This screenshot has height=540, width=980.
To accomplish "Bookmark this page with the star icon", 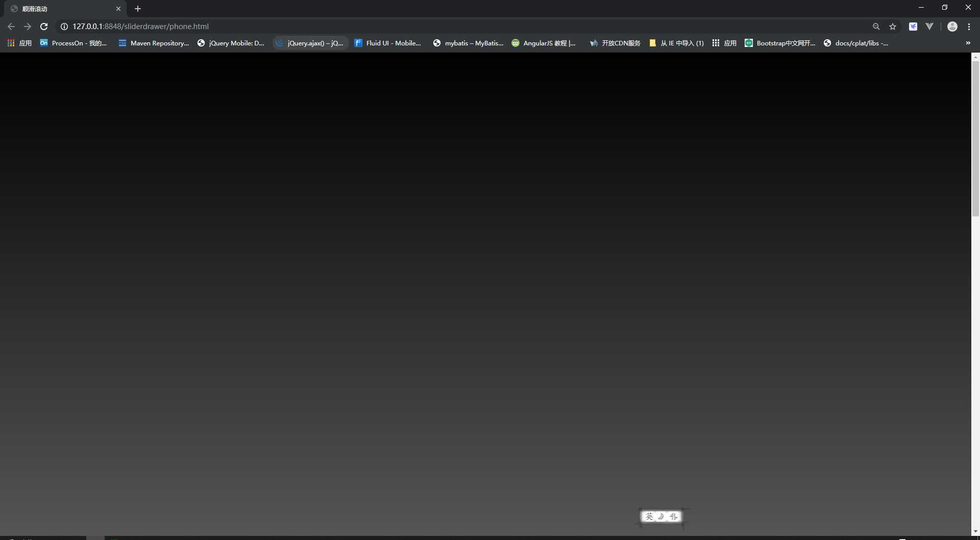I will 893,27.
